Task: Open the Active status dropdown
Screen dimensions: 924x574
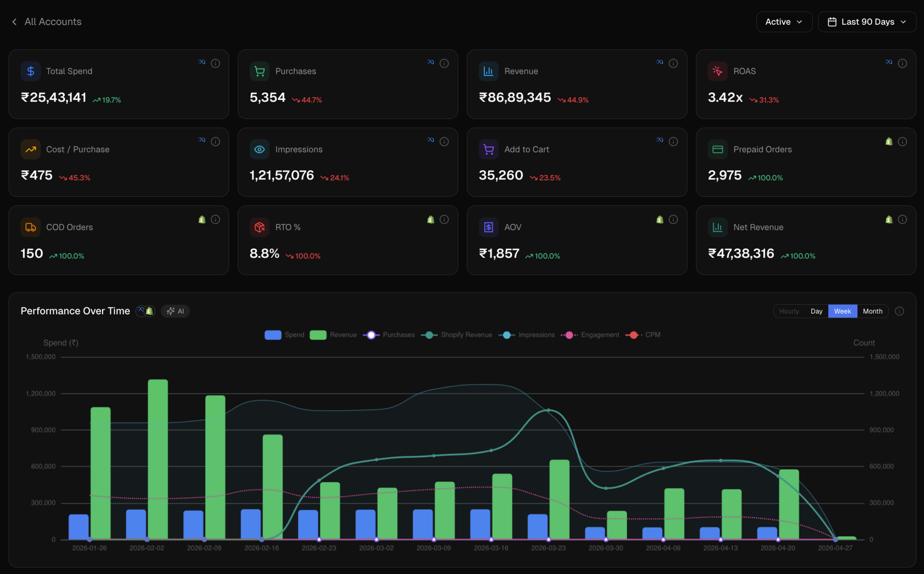Action: click(784, 22)
